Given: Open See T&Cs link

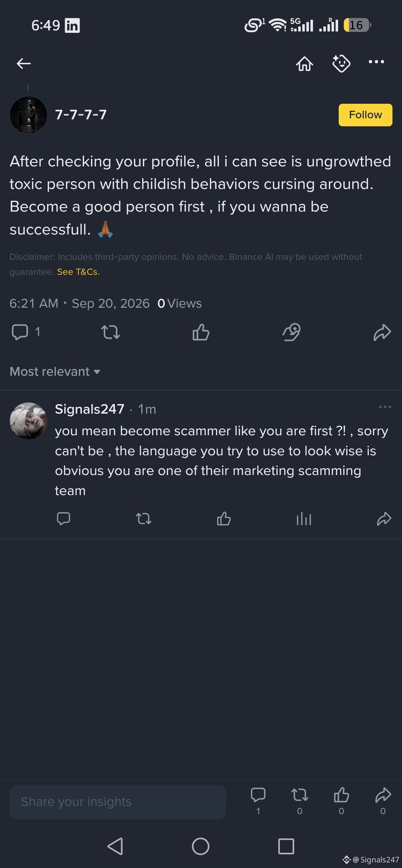Looking at the screenshot, I should [79, 272].
